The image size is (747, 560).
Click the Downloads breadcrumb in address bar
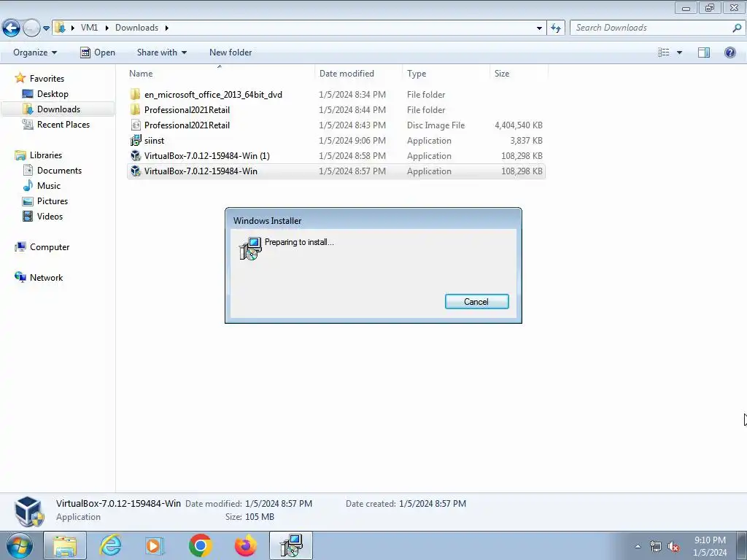tap(136, 28)
